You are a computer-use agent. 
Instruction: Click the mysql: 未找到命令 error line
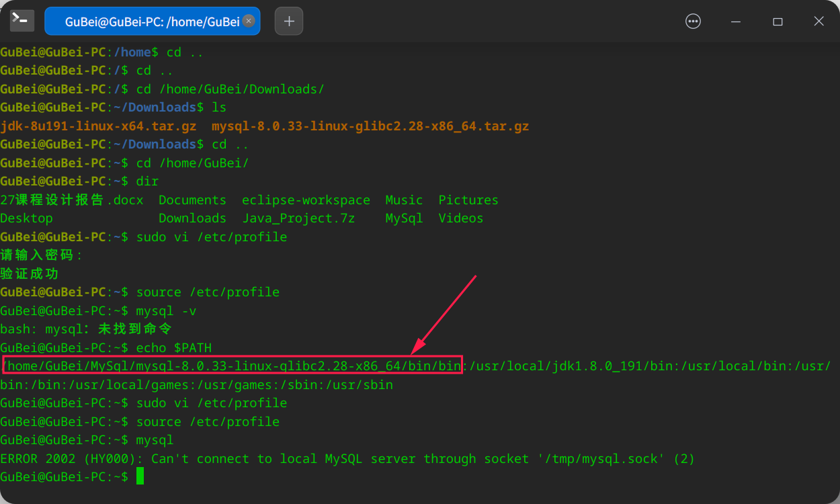(x=87, y=329)
